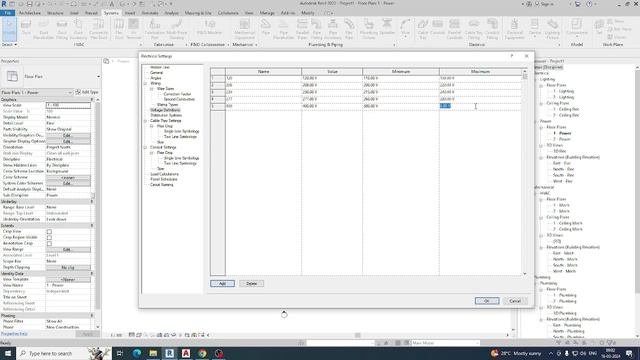The width and height of the screenshot is (640, 360).
Task: Click the highlighted Maximum cell in row 5
Action: (480, 106)
